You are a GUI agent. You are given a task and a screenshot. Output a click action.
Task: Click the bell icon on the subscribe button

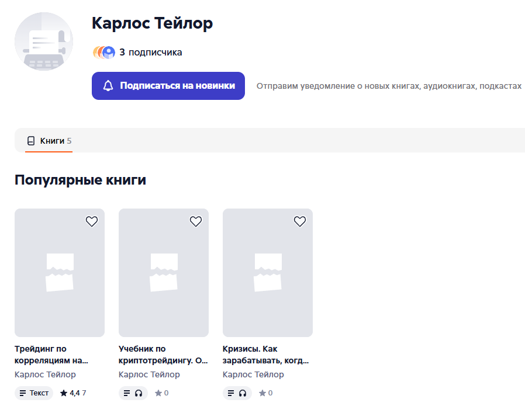point(108,86)
